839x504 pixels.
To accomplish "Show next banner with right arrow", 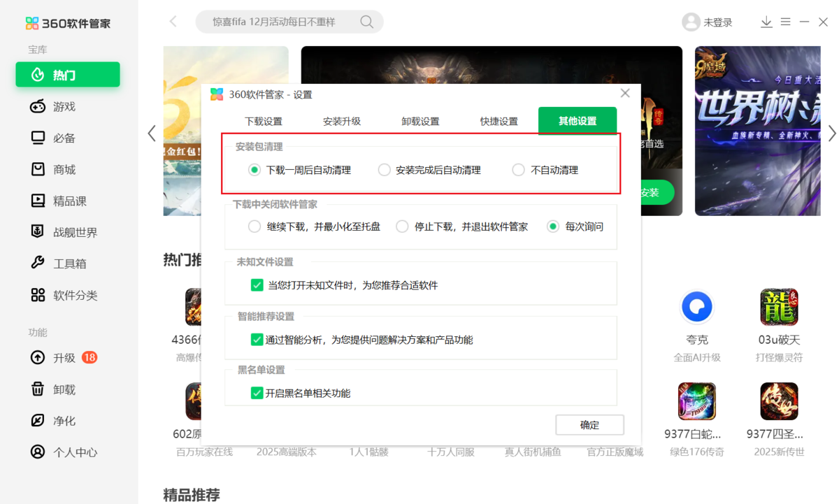I will click(832, 134).
